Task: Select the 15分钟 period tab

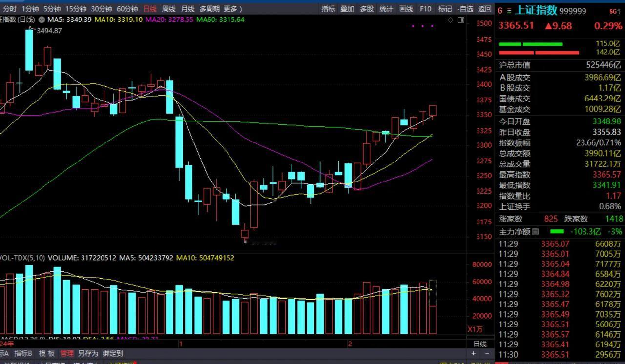Action: pyautogui.click(x=76, y=9)
